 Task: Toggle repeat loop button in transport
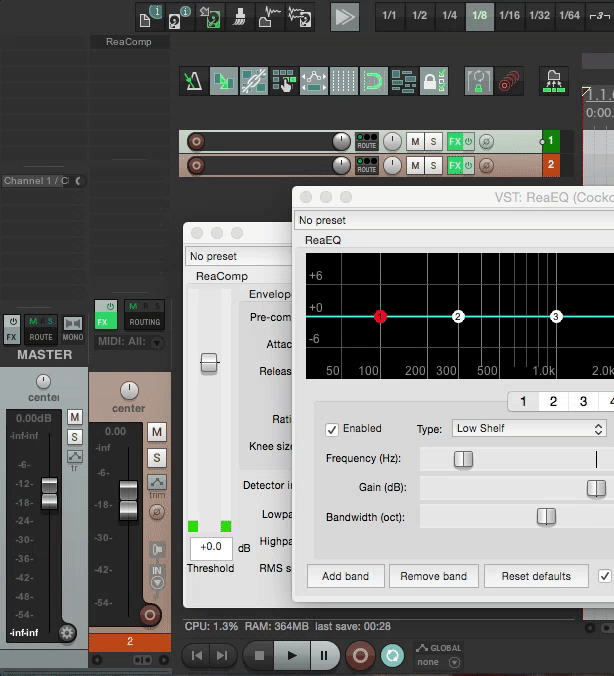point(392,656)
